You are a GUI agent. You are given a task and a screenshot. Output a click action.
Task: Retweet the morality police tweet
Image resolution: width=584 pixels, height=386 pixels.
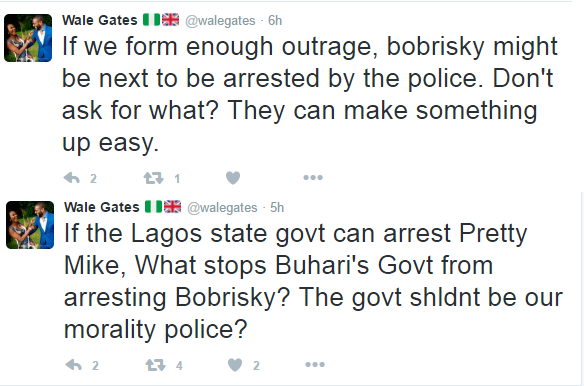click(x=155, y=365)
